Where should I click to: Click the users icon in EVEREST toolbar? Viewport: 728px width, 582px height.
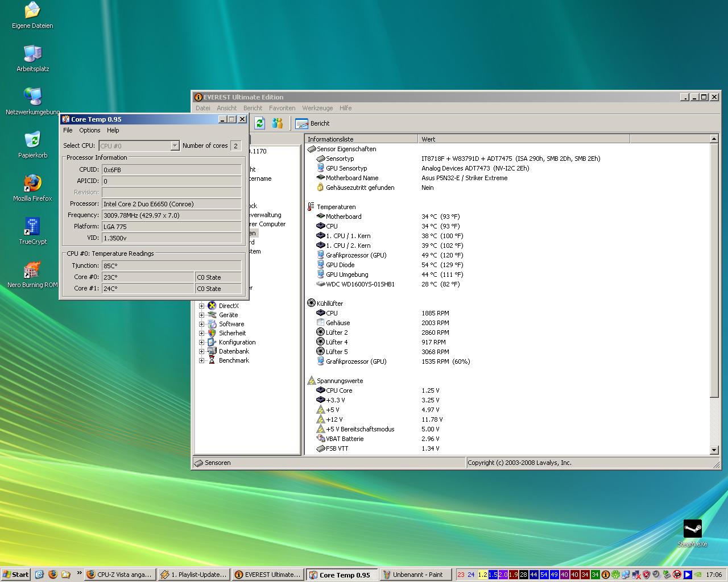coord(278,123)
